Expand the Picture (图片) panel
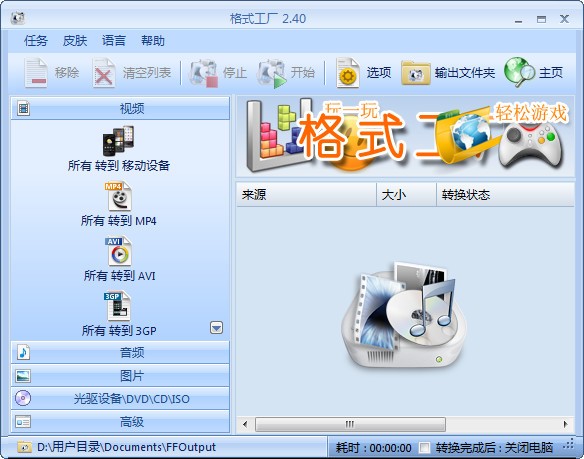The height and width of the screenshot is (459, 584). [120, 376]
